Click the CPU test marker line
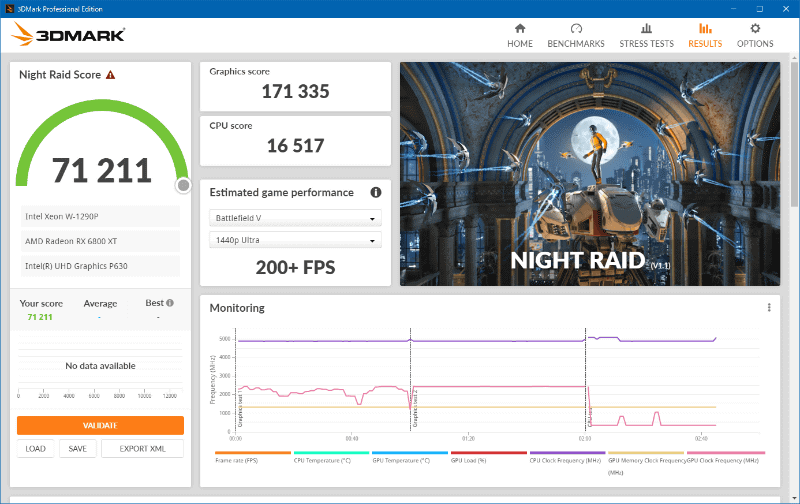This screenshot has width=800, height=504. click(586, 380)
